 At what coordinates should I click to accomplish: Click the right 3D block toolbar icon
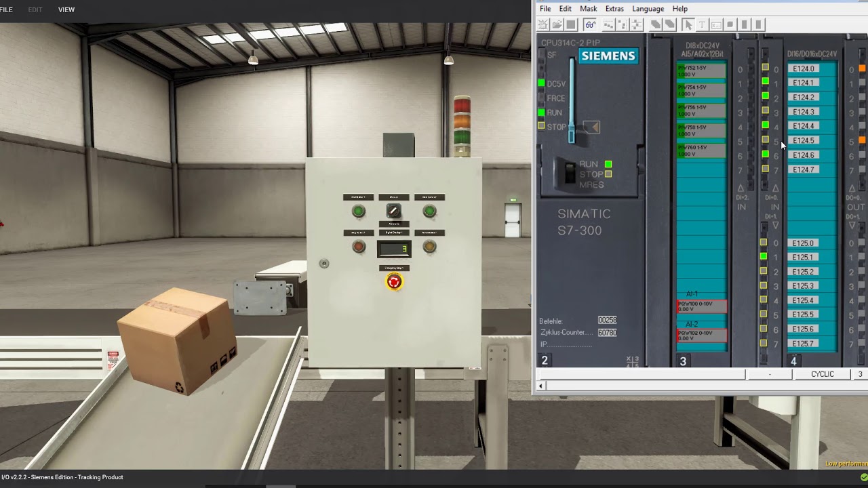[x=669, y=24]
